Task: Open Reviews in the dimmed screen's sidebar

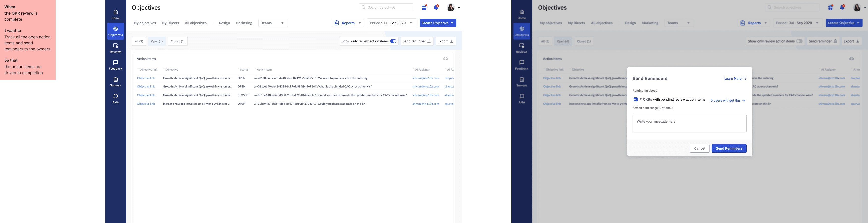Action: 522,48
